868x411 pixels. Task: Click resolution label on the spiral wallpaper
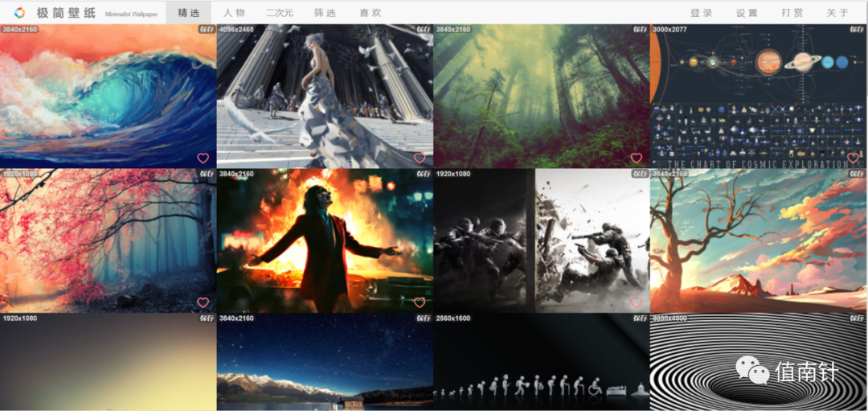click(669, 319)
